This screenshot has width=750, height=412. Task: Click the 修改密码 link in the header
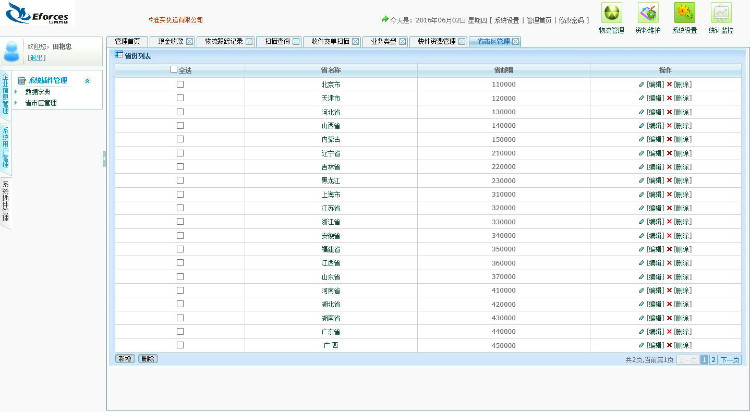pyautogui.click(x=572, y=20)
